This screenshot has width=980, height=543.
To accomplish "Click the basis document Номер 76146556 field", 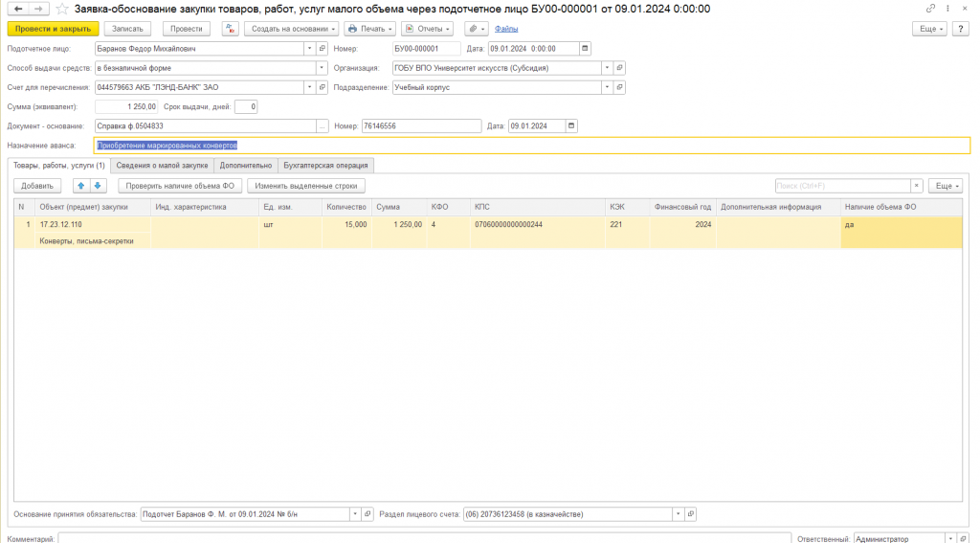I will tap(421, 125).
